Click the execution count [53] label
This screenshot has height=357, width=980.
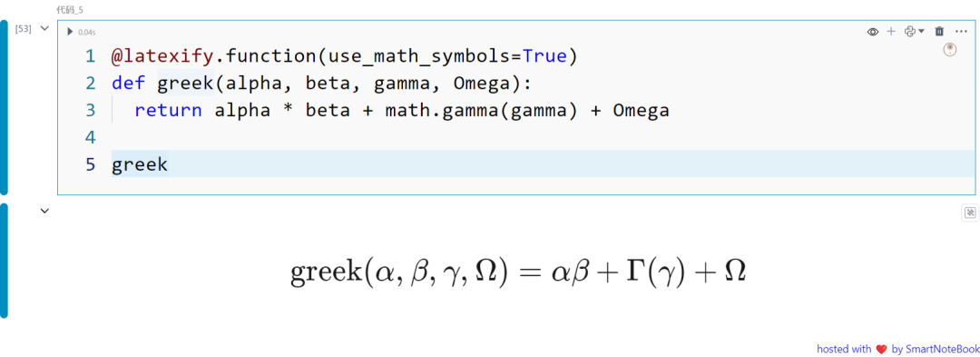point(23,29)
